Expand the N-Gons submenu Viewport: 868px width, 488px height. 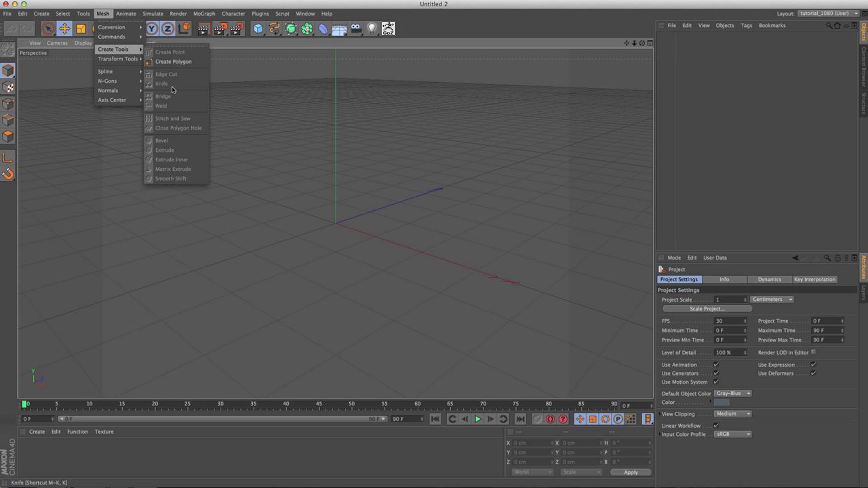[119, 81]
